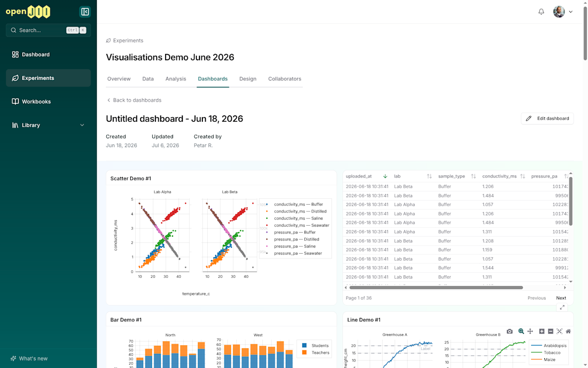
Task: Switch to the Overview tab
Action: 119,79
